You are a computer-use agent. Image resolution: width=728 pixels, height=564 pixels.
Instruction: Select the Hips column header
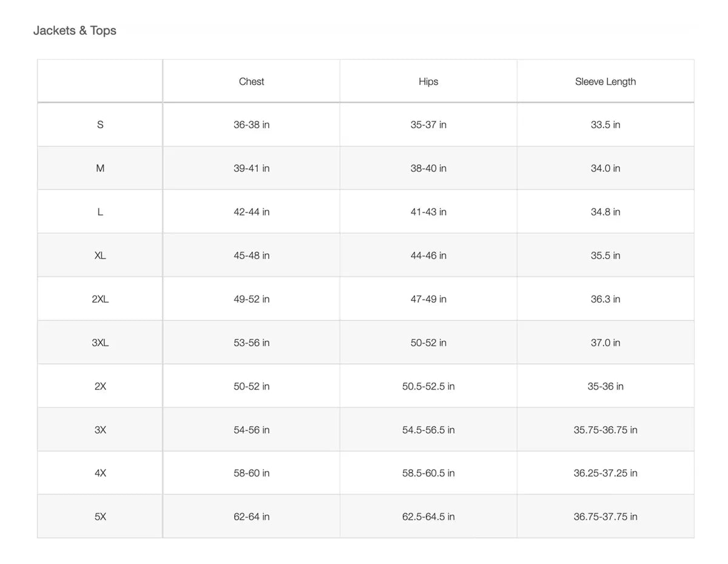[x=428, y=81]
